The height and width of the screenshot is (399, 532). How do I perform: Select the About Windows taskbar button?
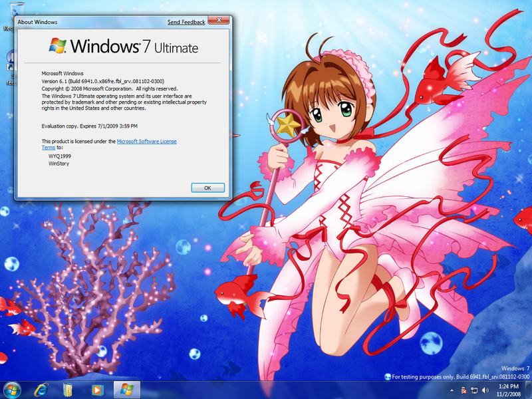[126, 390]
